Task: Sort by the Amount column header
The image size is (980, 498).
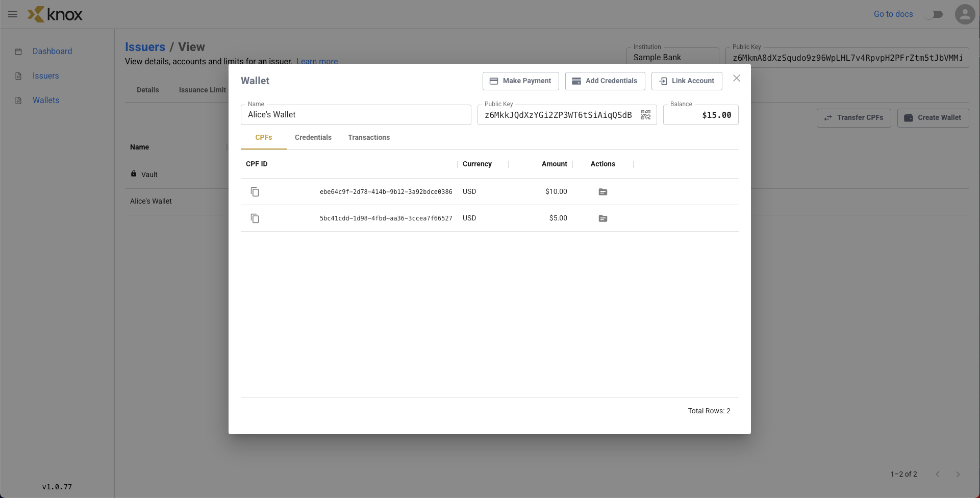Action: (x=554, y=164)
